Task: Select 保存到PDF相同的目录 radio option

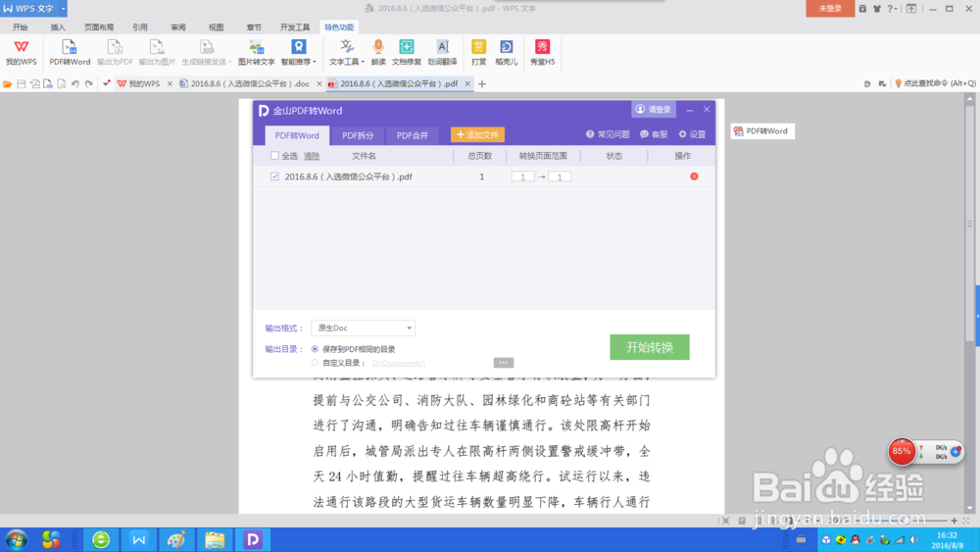Action: pos(315,349)
